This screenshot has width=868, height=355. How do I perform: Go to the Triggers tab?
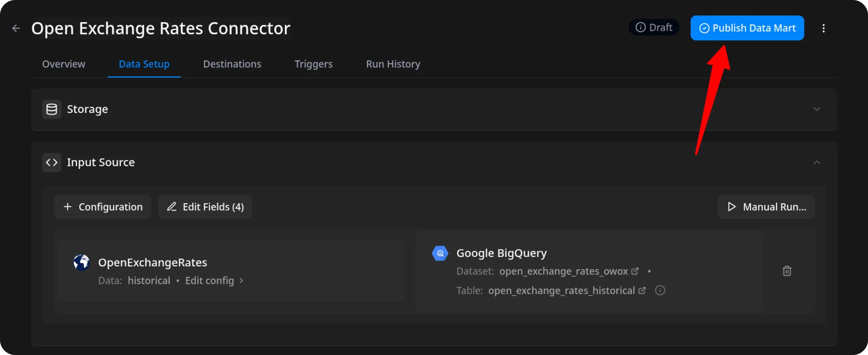point(313,64)
